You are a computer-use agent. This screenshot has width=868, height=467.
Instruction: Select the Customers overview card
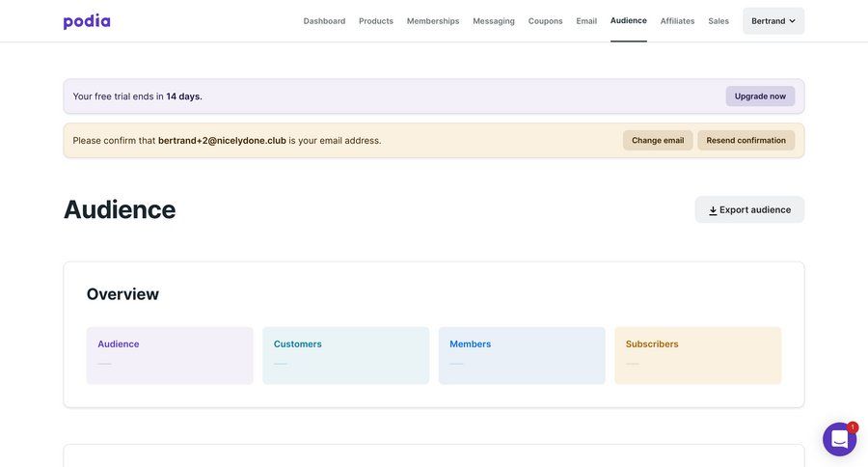pos(346,356)
